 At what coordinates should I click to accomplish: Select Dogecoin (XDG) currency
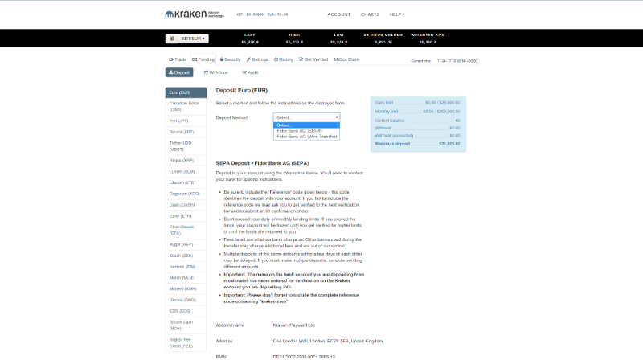coord(186,194)
